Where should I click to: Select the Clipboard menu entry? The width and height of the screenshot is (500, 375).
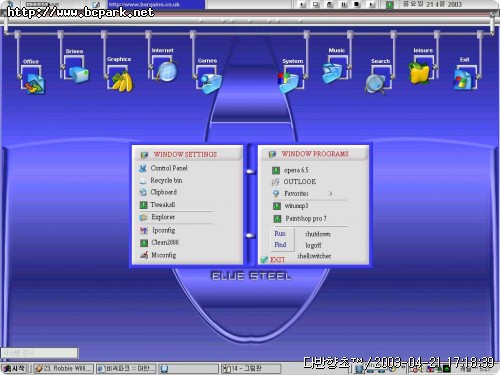163,192
